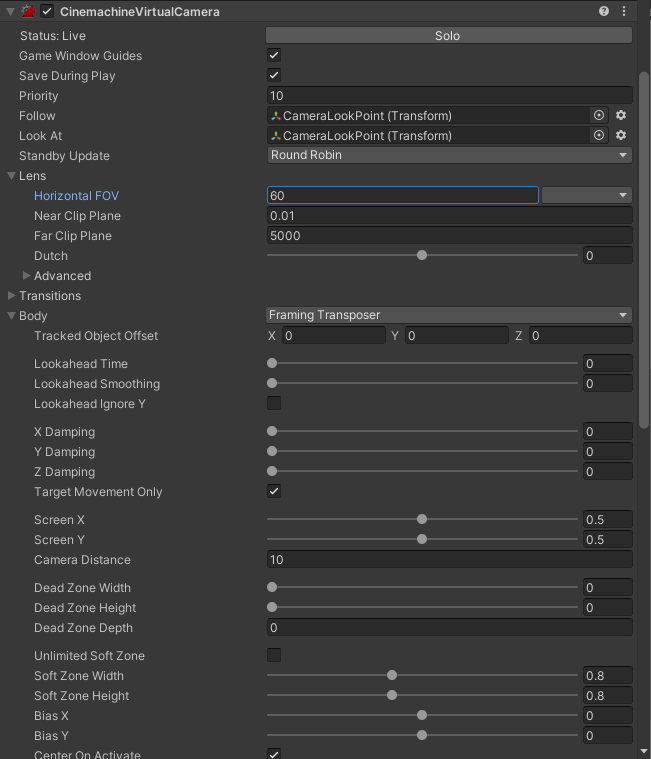
Task: Click the Dead Zone Width slider handle
Action: [x=272, y=587]
